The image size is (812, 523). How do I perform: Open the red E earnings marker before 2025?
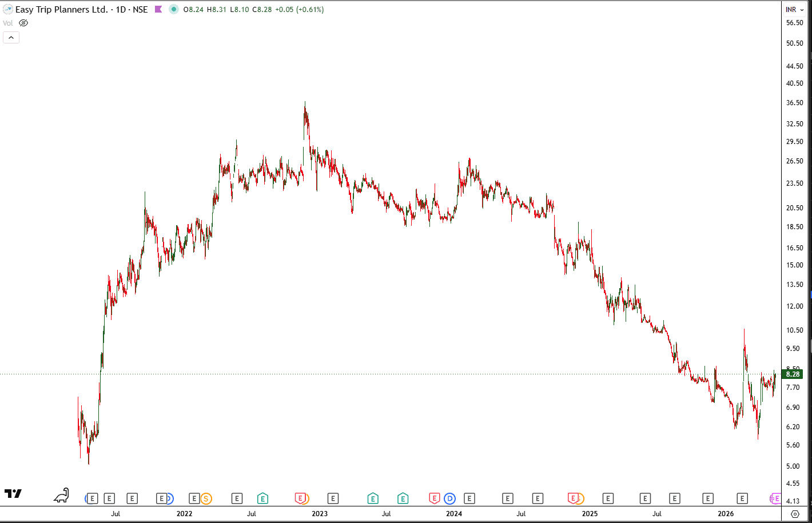click(x=573, y=498)
